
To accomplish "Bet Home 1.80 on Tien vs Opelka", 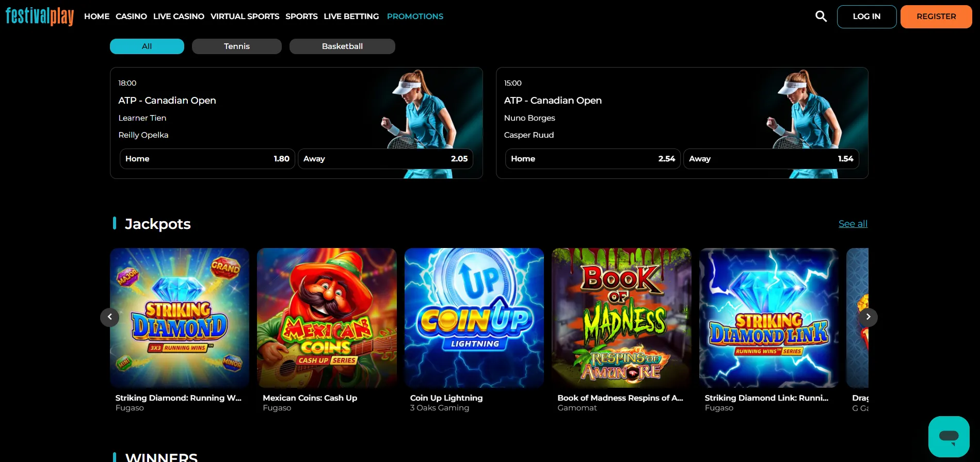I will 207,159.
